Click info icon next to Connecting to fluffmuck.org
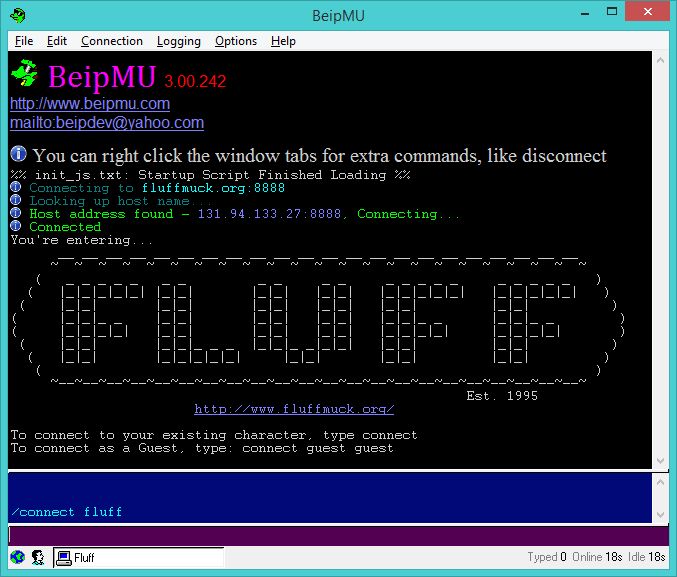677x577 pixels. pyautogui.click(x=16, y=187)
